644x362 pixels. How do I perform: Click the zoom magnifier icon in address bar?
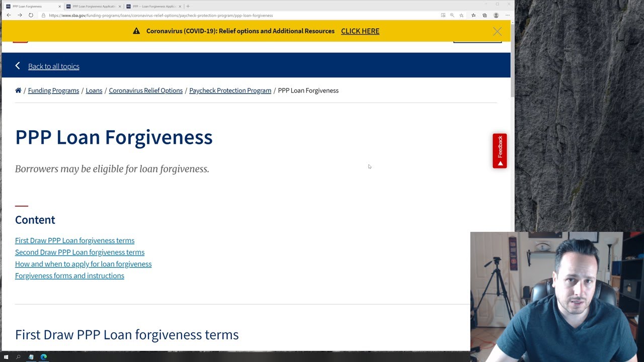(x=452, y=16)
